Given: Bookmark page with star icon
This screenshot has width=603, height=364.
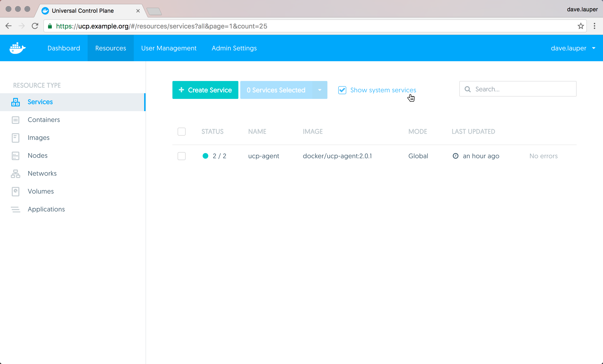Looking at the screenshot, I should point(580,26).
